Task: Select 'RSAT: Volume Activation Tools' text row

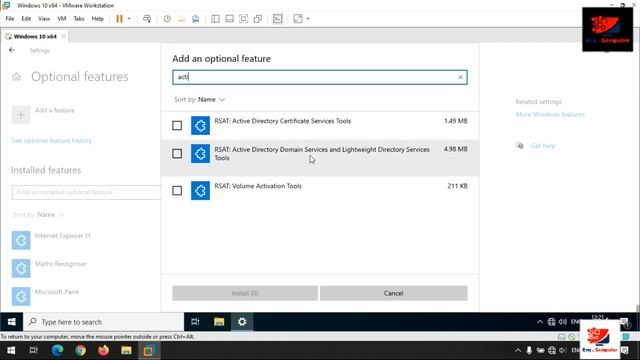Action: pyautogui.click(x=258, y=186)
